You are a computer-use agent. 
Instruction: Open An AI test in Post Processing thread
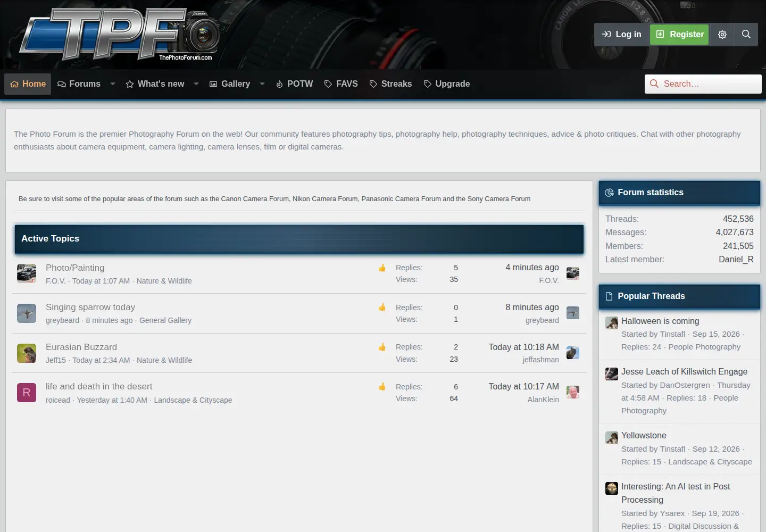pyautogui.click(x=676, y=493)
